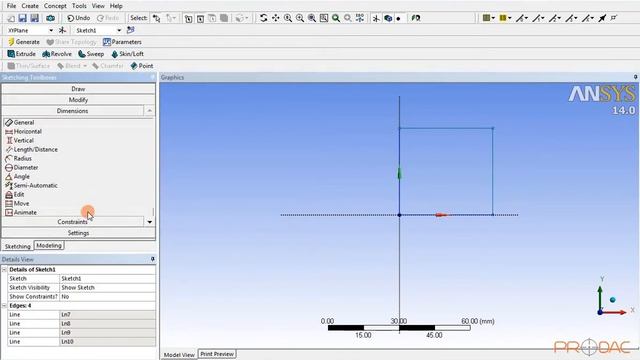Click the Extrude feature tool
Image resolution: width=640 pixels, height=360 pixels.
(22, 54)
